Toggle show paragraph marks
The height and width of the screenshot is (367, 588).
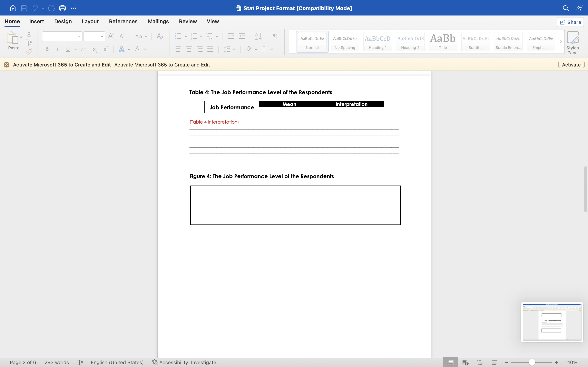(275, 36)
